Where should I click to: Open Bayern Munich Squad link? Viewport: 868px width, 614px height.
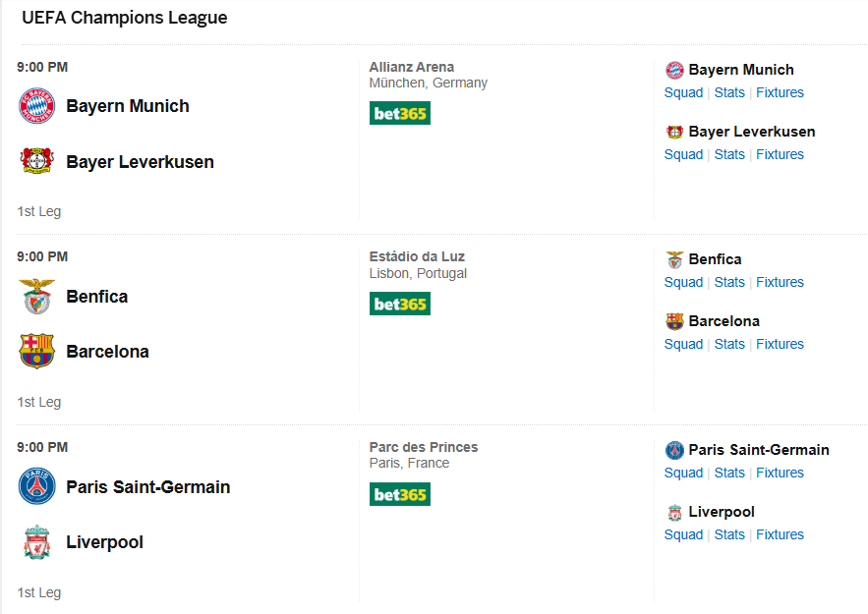point(683,92)
